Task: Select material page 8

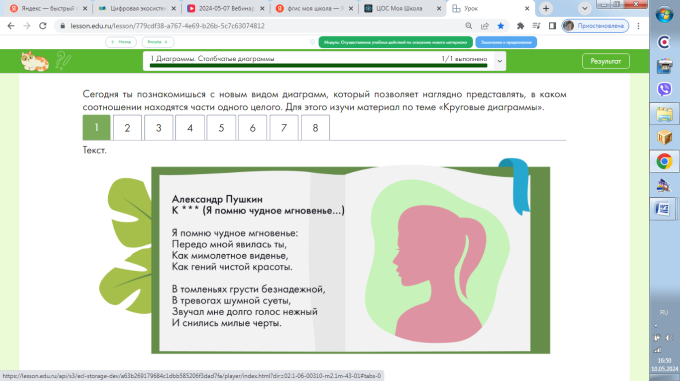Action: click(x=315, y=128)
